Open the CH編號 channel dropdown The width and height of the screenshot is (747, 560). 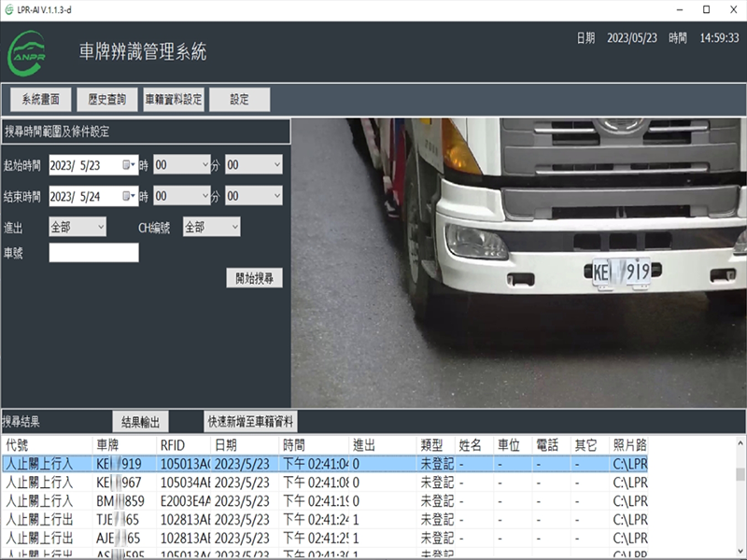tap(211, 227)
